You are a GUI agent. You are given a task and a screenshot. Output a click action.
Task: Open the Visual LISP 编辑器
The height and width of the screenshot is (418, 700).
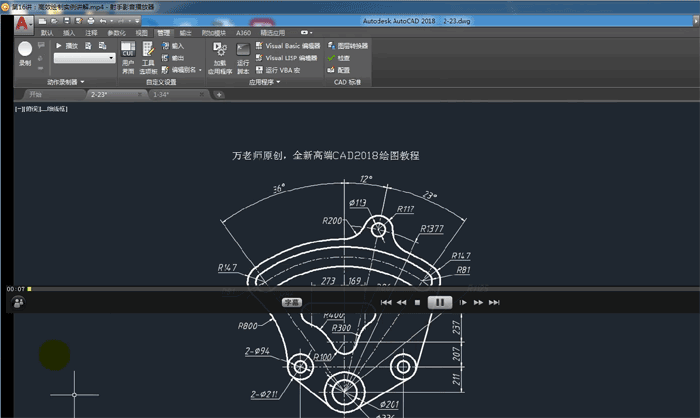[286, 58]
